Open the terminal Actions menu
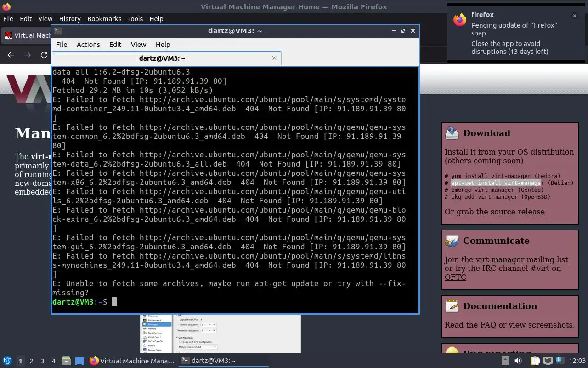This screenshot has height=368, width=588. click(88, 45)
